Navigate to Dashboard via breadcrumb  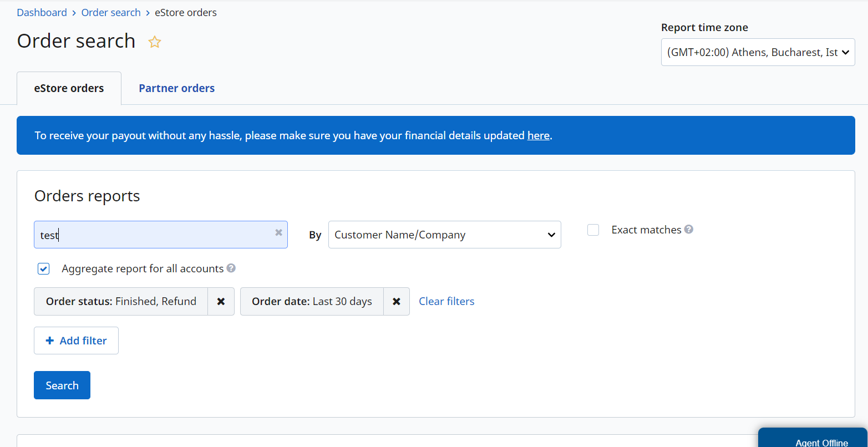pyautogui.click(x=42, y=12)
